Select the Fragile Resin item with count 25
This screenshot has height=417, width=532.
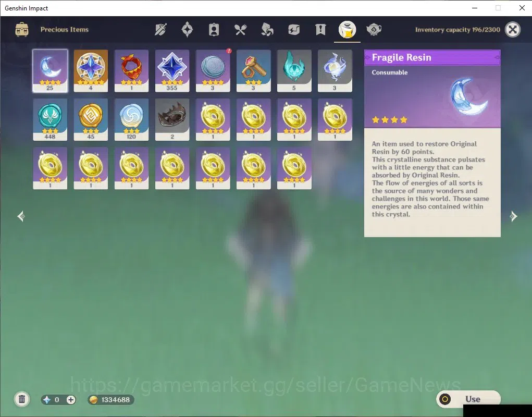(x=50, y=70)
